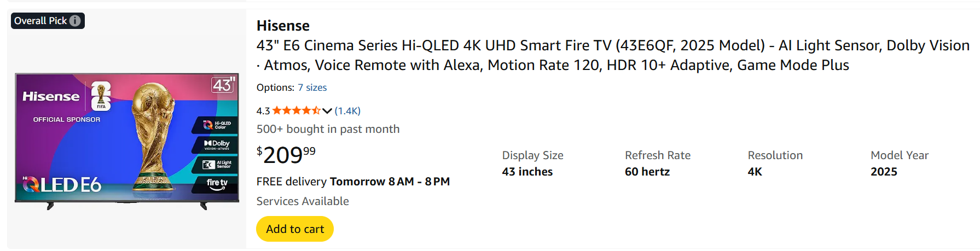
Task: Click the Hi-QLED Color badge on image
Action: coord(217,125)
